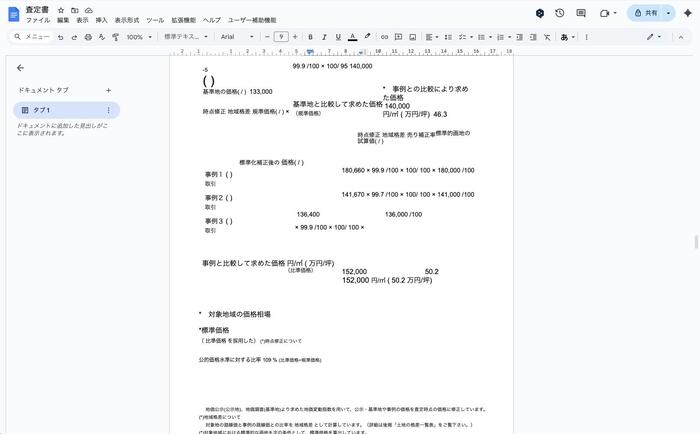The height and width of the screenshot is (434, 700).
Task: Click the undo arrow icon
Action: pos(60,37)
